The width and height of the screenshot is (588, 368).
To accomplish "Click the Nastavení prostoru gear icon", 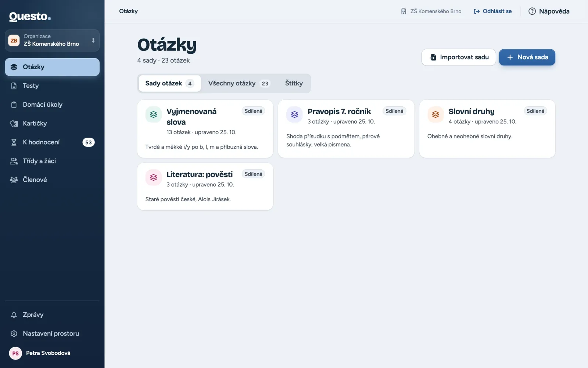I will coord(14,333).
